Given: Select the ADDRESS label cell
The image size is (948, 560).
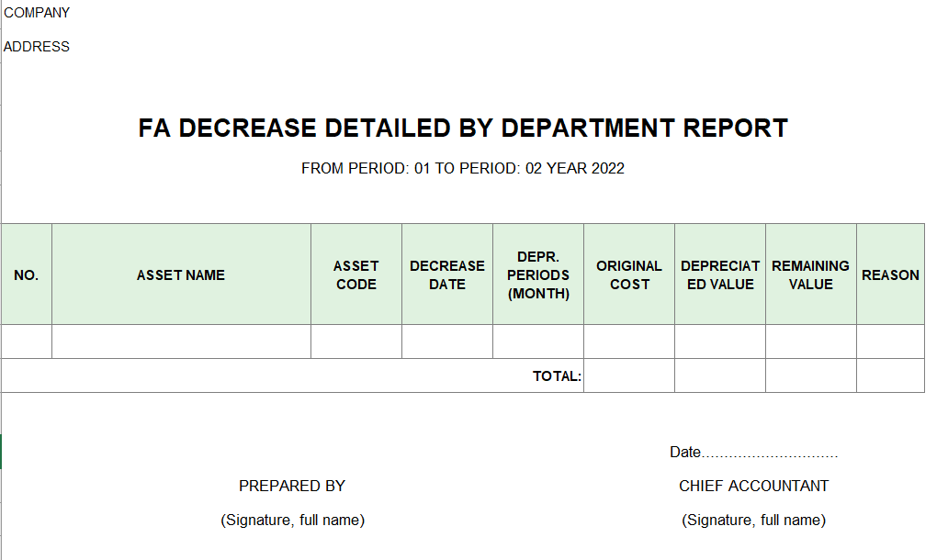Looking at the screenshot, I should click(37, 47).
